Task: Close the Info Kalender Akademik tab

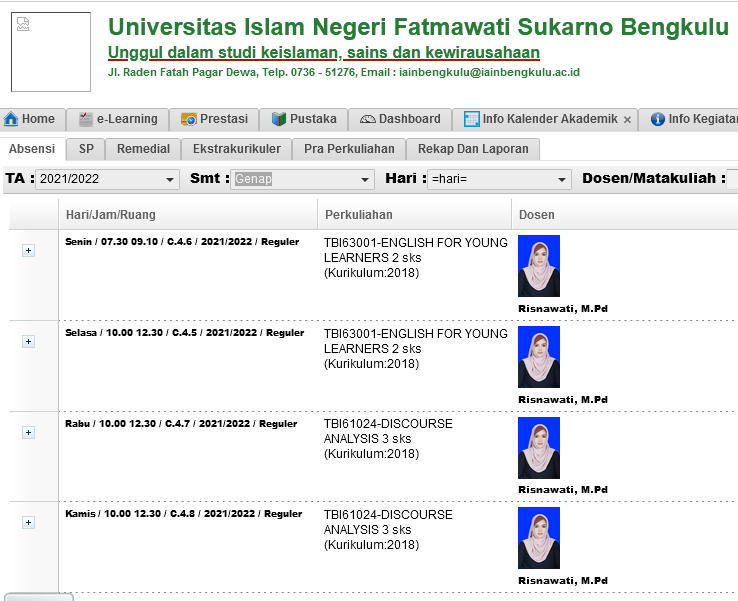Action: pos(627,120)
